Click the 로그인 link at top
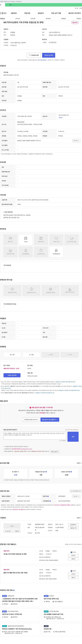 pos(77,8)
